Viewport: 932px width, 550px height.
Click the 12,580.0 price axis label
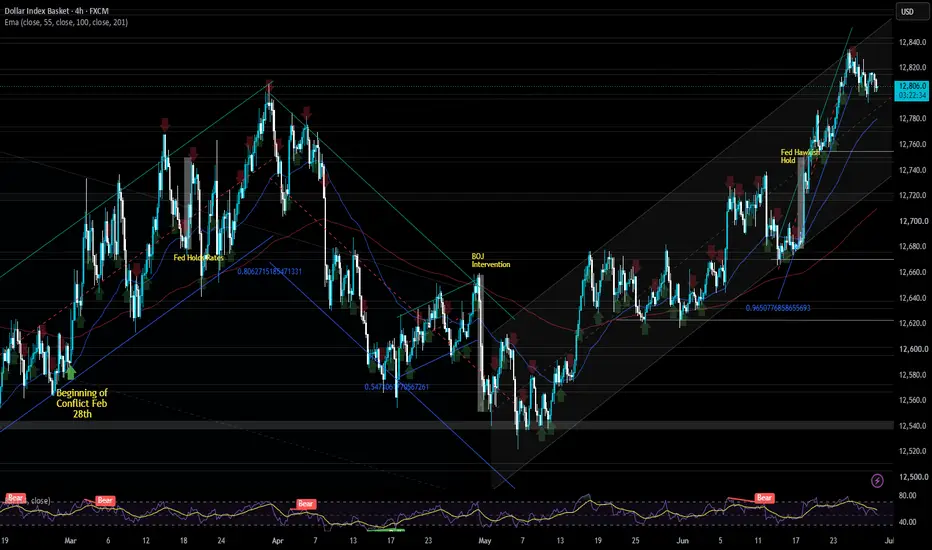(x=912, y=375)
